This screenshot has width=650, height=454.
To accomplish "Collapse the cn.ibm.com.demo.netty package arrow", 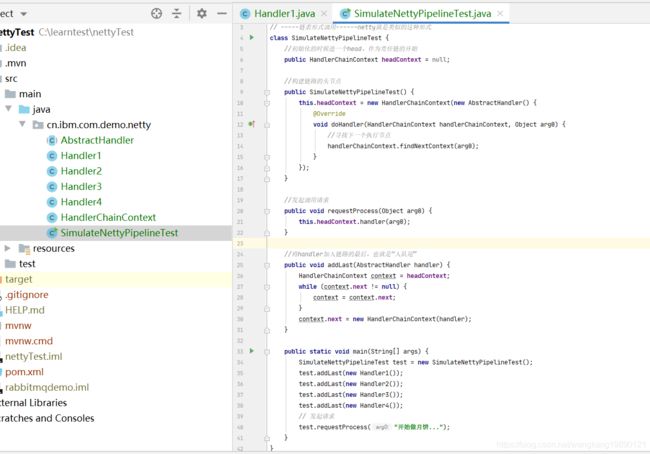I will [22, 124].
